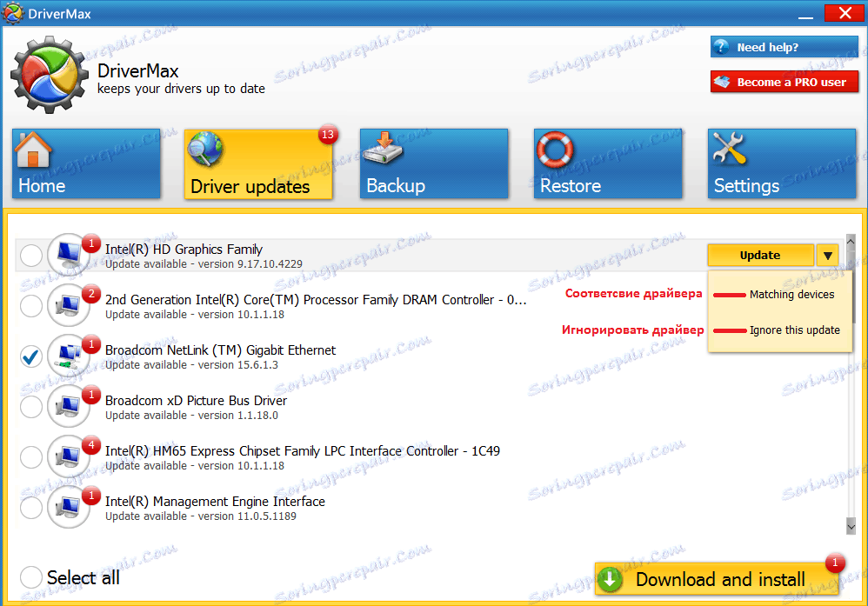Click the red badge on Download and install
The image size is (868, 606).
[x=835, y=563]
